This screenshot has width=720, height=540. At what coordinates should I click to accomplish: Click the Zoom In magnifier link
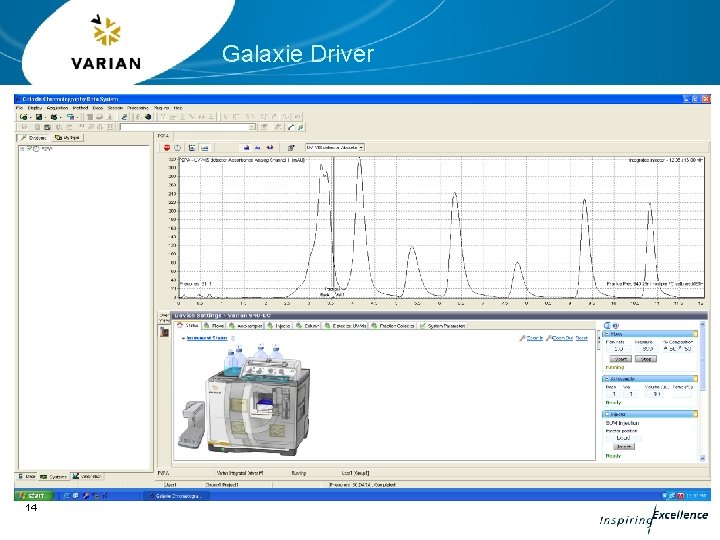(x=531, y=338)
